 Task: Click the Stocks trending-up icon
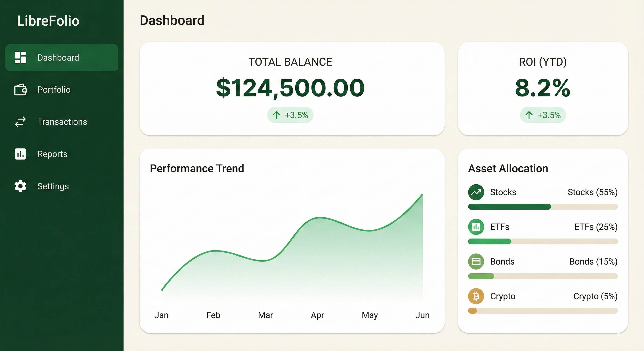tap(476, 192)
